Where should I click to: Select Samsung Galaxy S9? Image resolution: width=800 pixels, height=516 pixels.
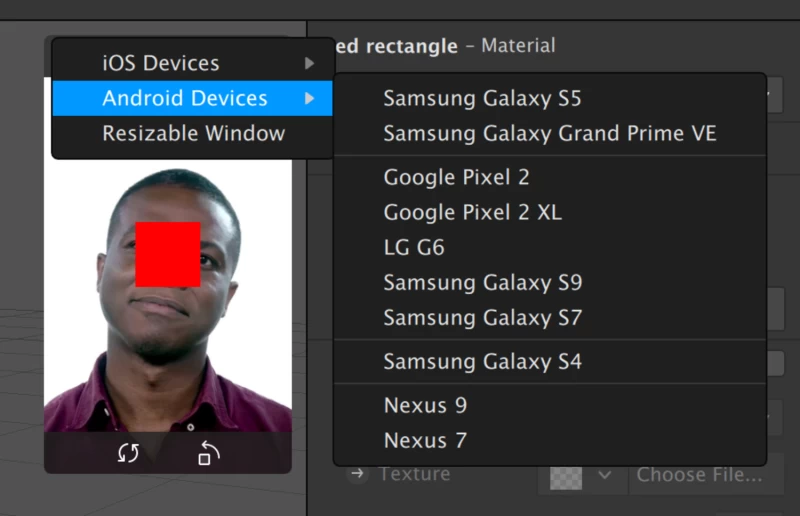(482, 282)
